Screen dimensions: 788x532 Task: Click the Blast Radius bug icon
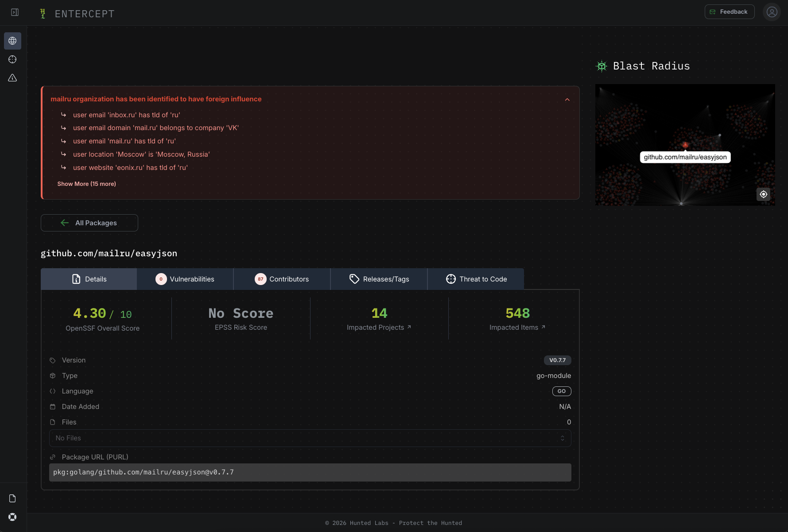coord(602,66)
